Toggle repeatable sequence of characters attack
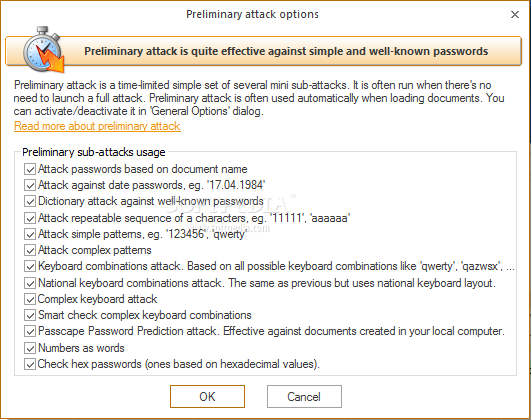 [x=30, y=218]
